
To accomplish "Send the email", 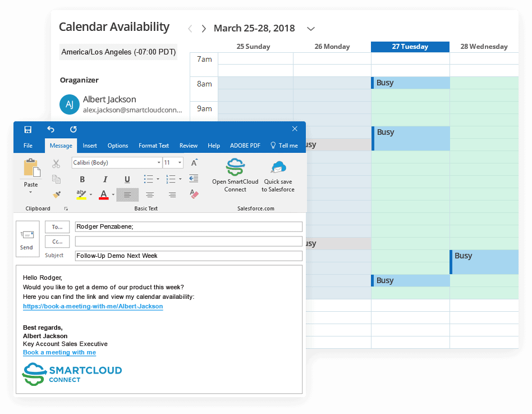I will pos(27,239).
